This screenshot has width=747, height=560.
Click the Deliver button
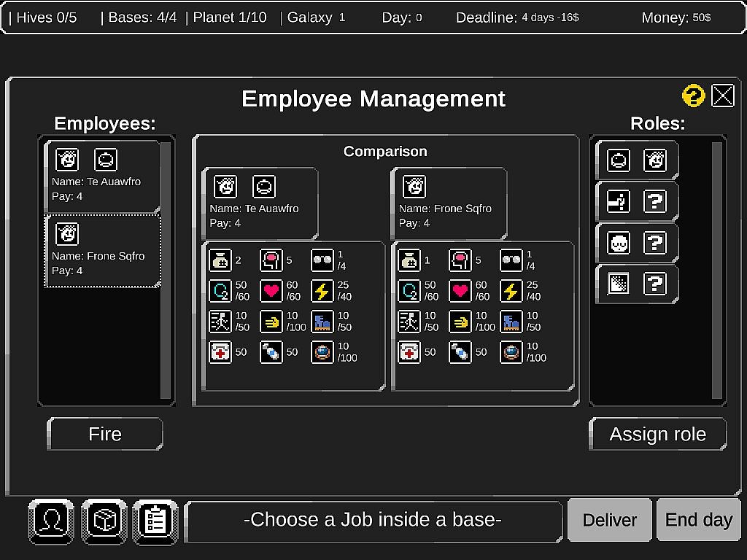coord(609,519)
